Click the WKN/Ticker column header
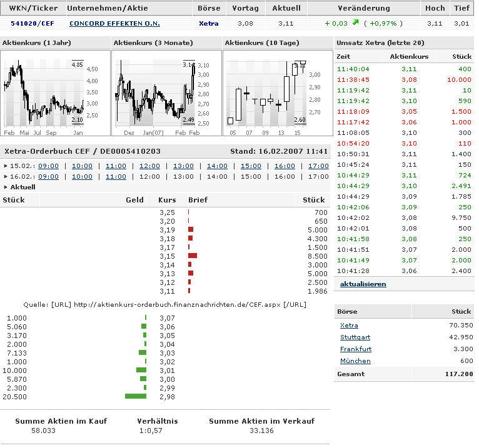 tap(33, 8)
